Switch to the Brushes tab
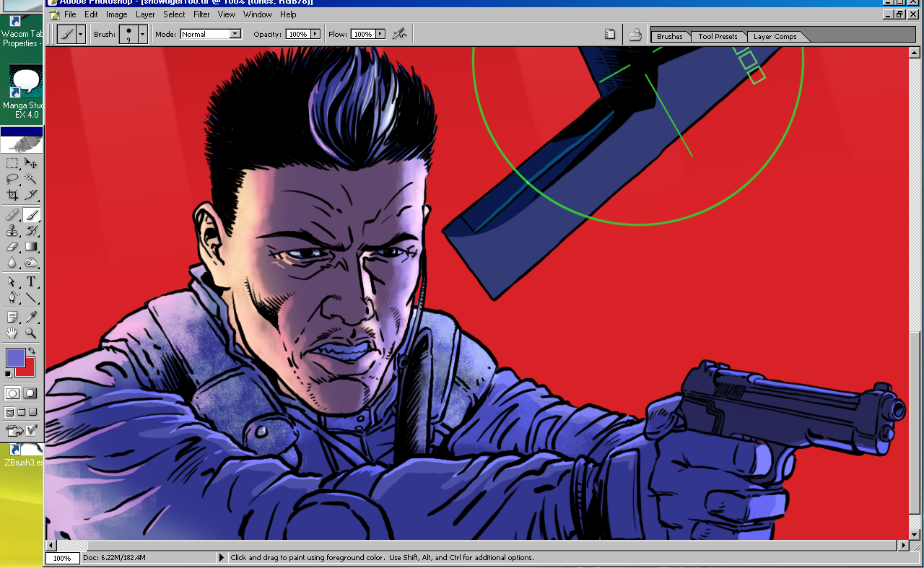 pyautogui.click(x=670, y=37)
